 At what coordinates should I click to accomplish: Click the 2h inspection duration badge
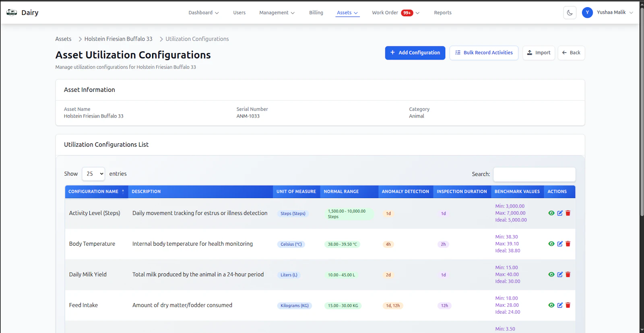click(443, 244)
